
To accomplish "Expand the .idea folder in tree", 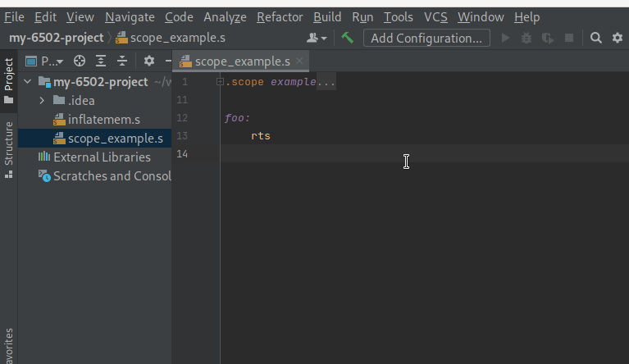I will click(x=43, y=100).
